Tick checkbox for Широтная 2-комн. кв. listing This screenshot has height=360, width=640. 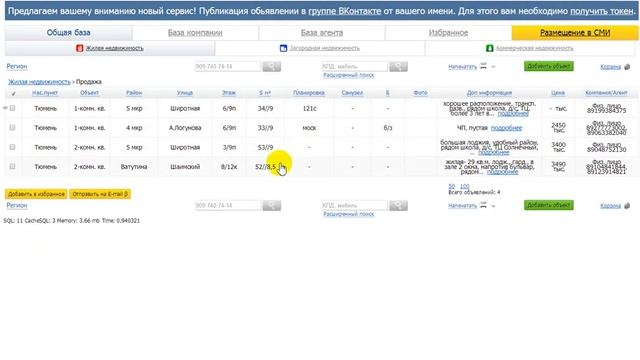[x=13, y=147]
